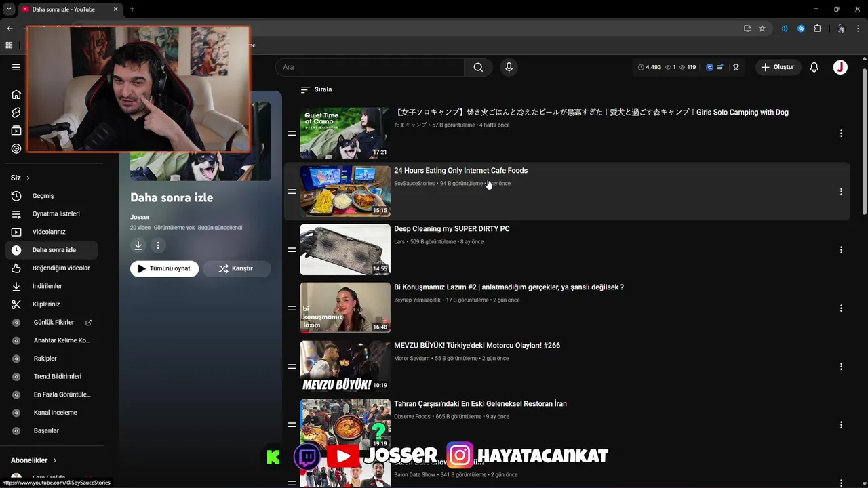Screen dimensions: 868x488
Task: Open options for Bi Konuşmamız Lazım video
Action: point(841,308)
